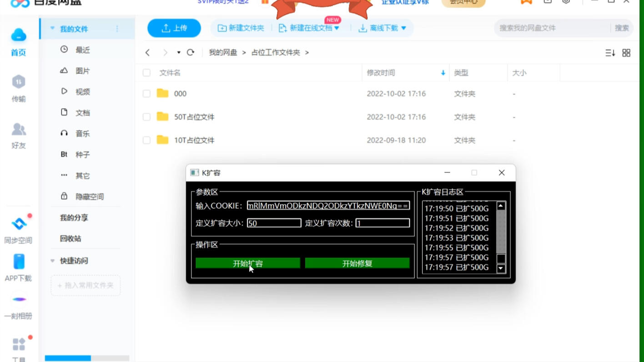
Task: Collapse the 快捷访问 section
Action: pos(52,261)
